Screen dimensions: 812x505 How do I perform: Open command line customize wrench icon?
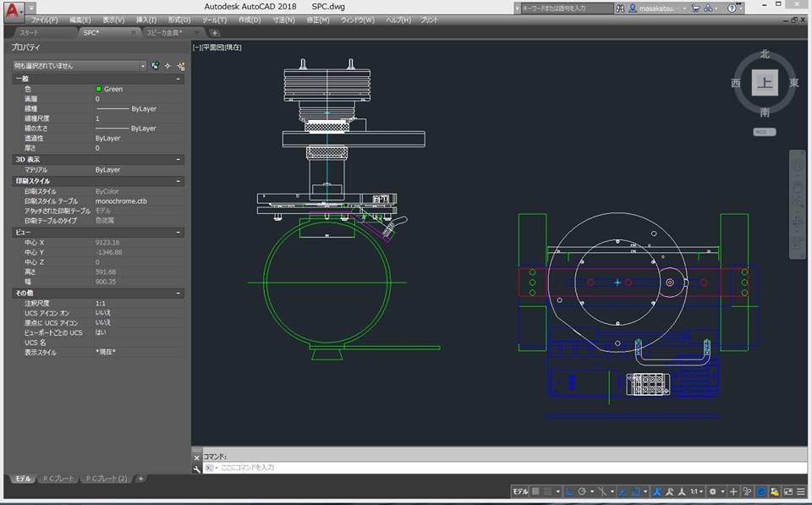pos(197,469)
